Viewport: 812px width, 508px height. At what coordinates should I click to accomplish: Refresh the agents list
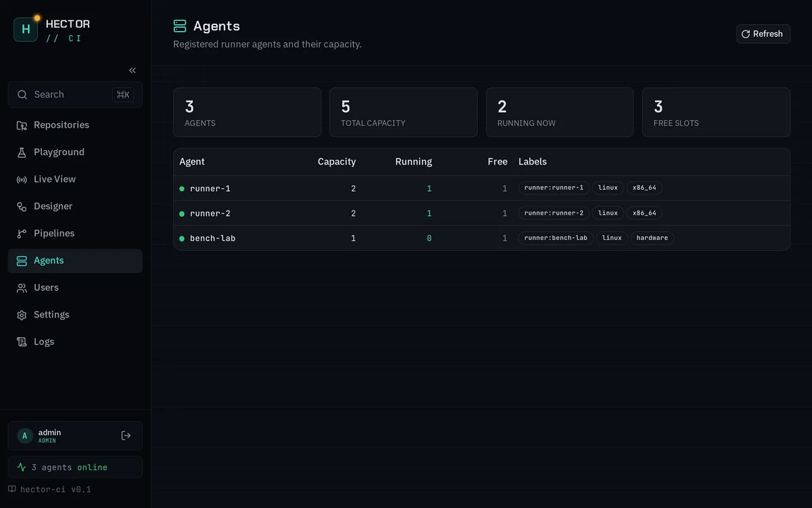[x=763, y=34]
